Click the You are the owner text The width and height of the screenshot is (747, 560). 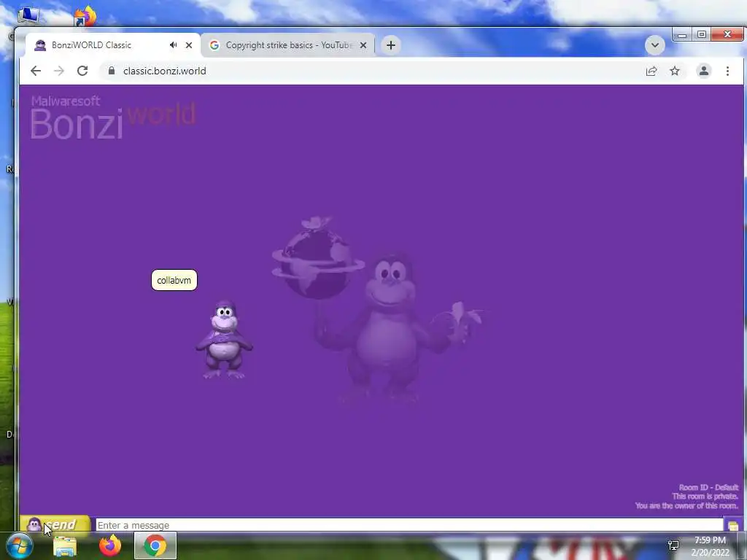click(686, 506)
